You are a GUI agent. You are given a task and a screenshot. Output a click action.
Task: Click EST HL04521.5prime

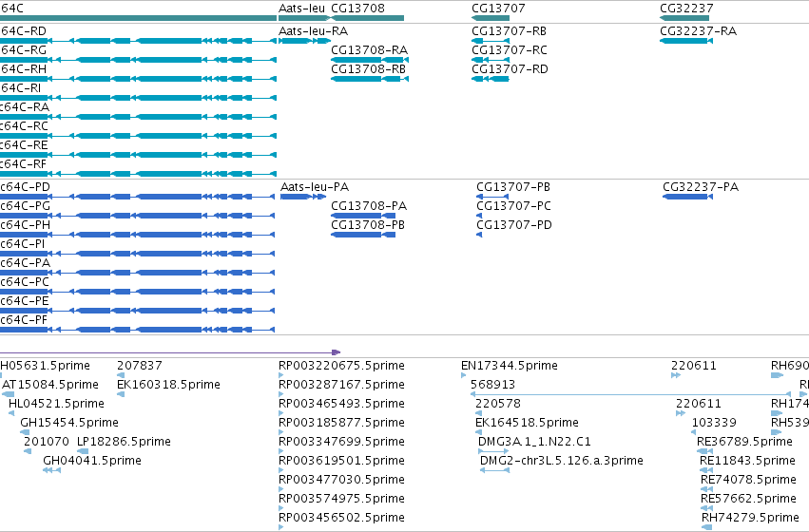click(x=56, y=403)
